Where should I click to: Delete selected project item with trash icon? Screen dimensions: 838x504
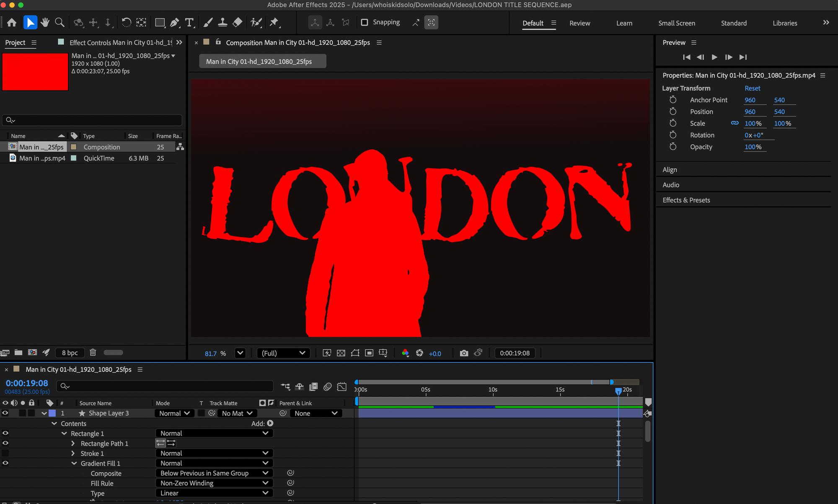coord(93,352)
